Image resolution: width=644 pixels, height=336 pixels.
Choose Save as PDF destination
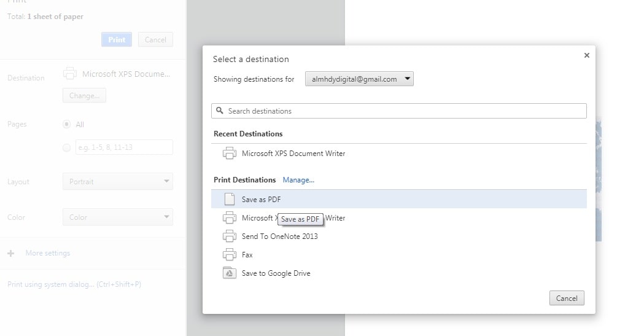coord(399,199)
